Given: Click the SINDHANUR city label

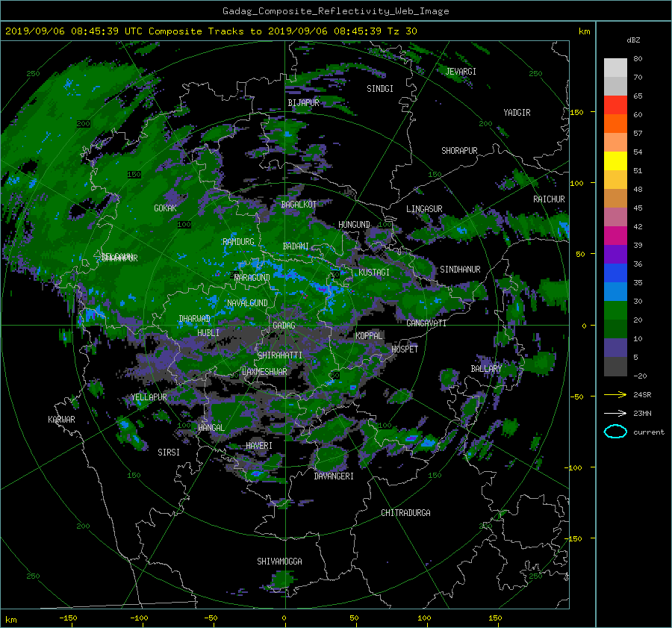Looking at the screenshot, I should [x=460, y=270].
